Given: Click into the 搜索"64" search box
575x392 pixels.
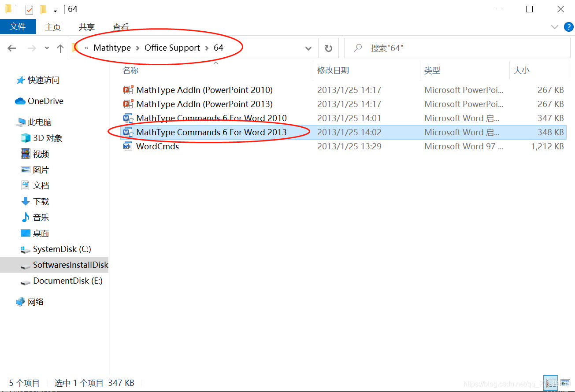Looking at the screenshot, I should (x=457, y=48).
